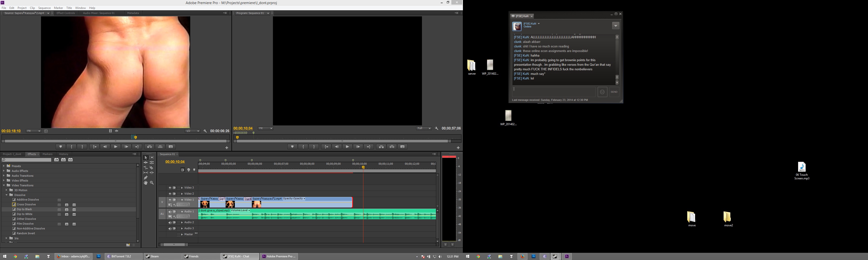Select the Pen tool in tools panel
868x260 pixels.
[146, 178]
